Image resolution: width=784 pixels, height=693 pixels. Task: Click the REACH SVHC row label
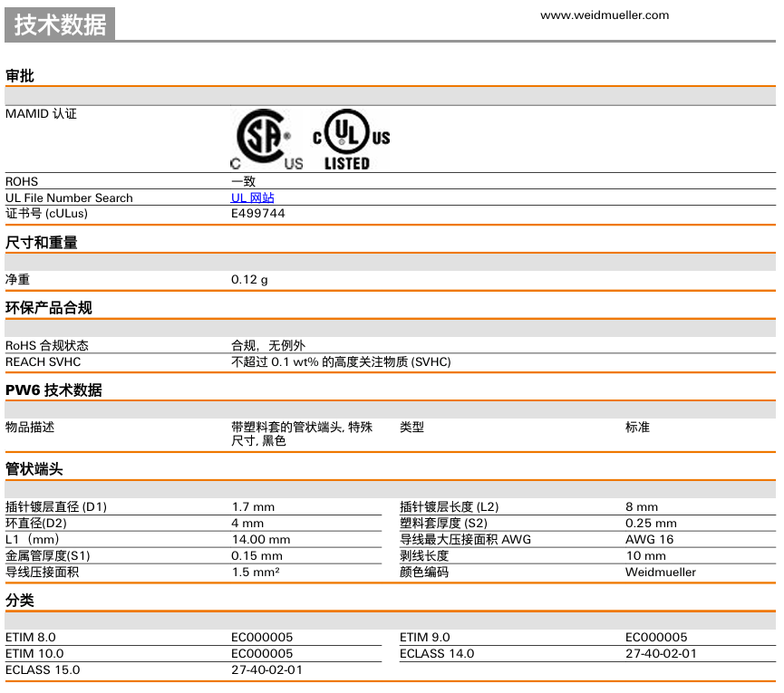click(43, 362)
